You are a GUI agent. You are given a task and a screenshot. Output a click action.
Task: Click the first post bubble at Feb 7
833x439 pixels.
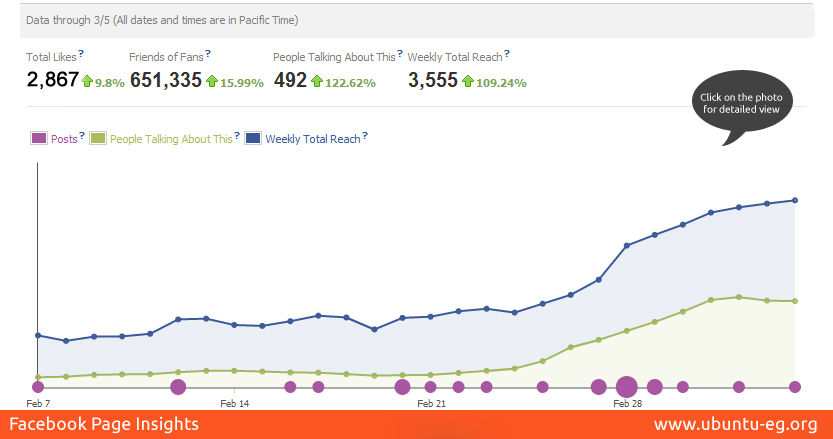coord(38,387)
